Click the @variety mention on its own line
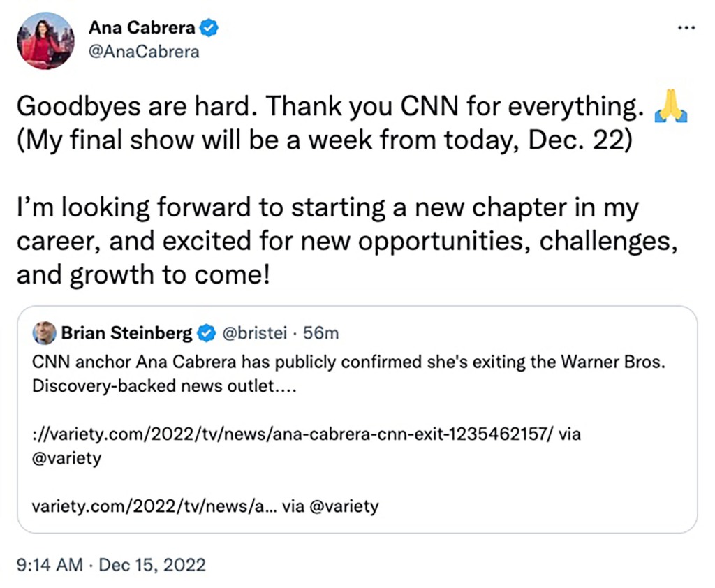 (67, 458)
